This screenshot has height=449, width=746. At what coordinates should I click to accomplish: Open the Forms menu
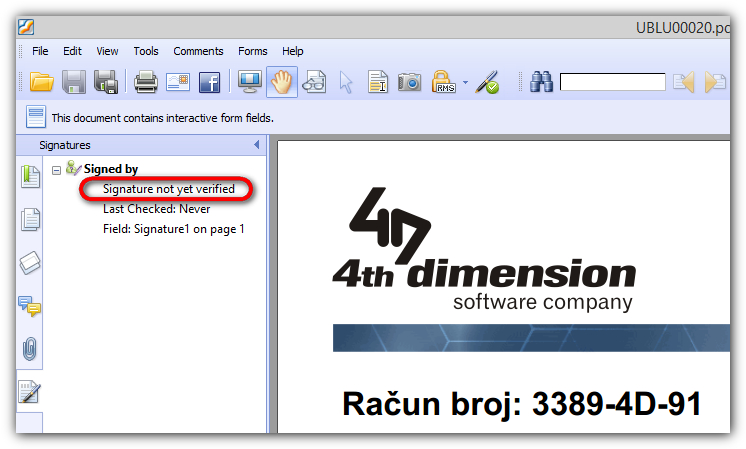[253, 51]
